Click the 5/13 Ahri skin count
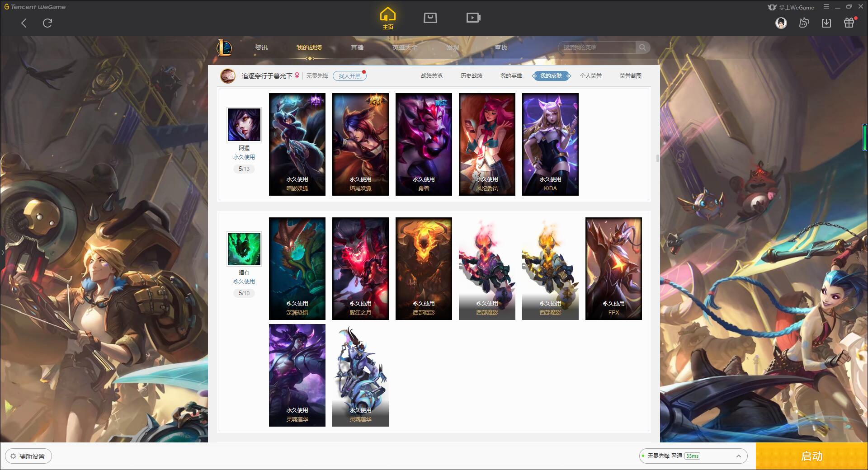The image size is (868, 470). (244, 169)
